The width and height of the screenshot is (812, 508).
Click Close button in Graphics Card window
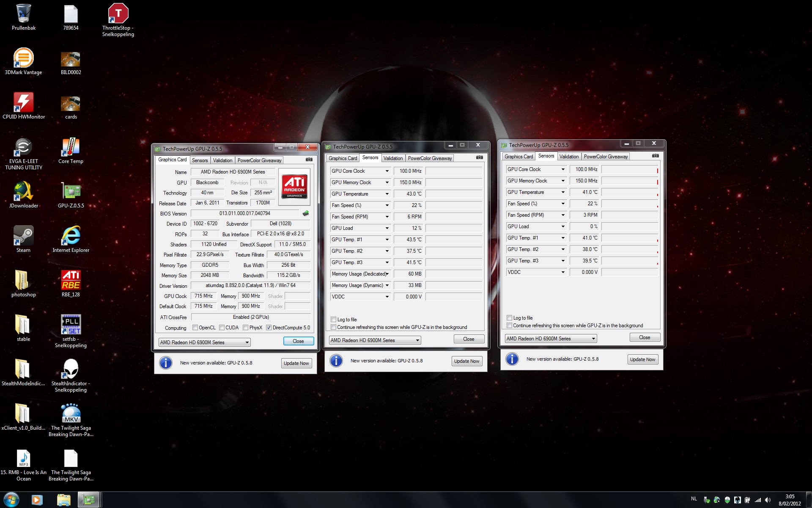click(298, 341)
